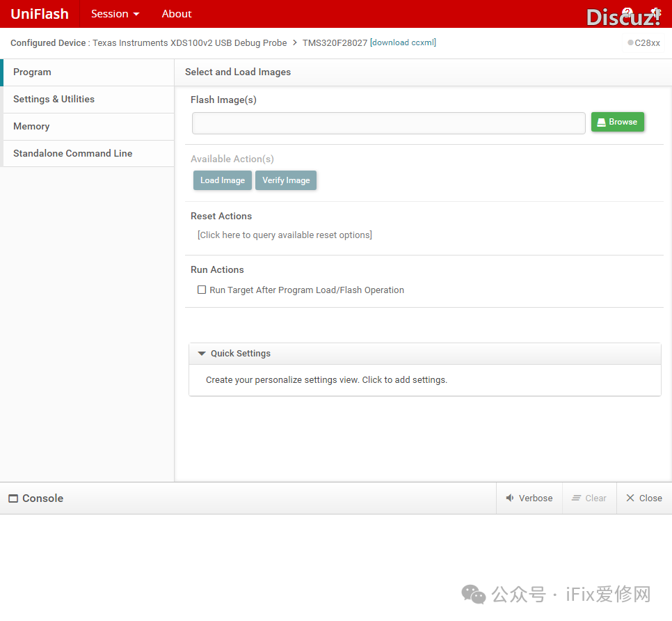Open the Session dropdown menu
The width and height of the screenshot is (672, 621).
[x=115, y=14]
